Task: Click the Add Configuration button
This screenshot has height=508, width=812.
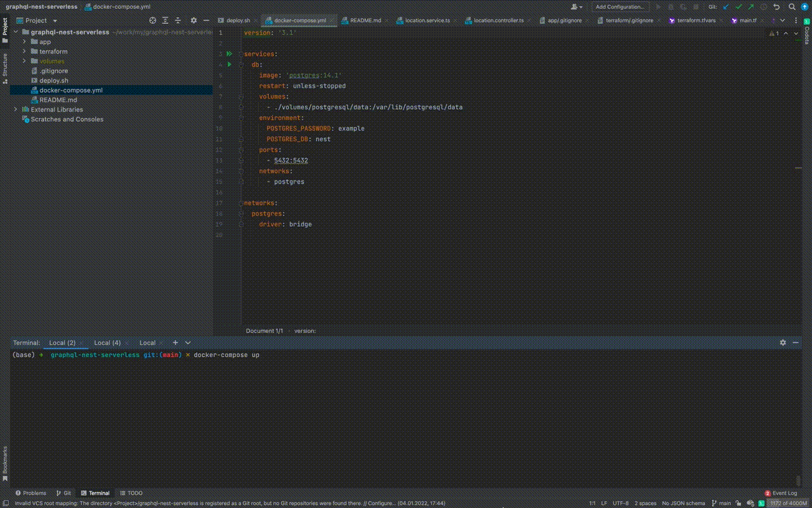Action: (620, 7)
